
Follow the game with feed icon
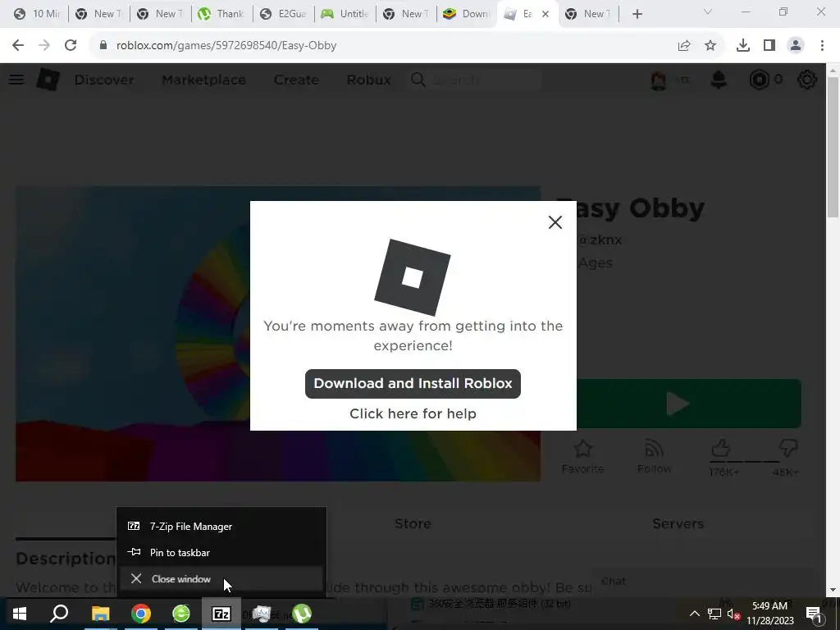(654, 456)
